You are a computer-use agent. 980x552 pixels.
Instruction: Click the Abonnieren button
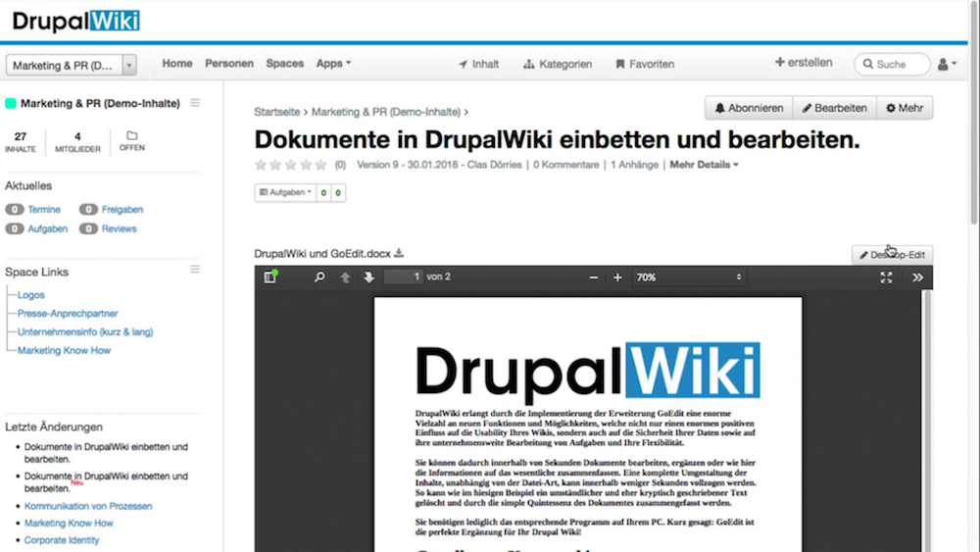[x=749, y=108]
